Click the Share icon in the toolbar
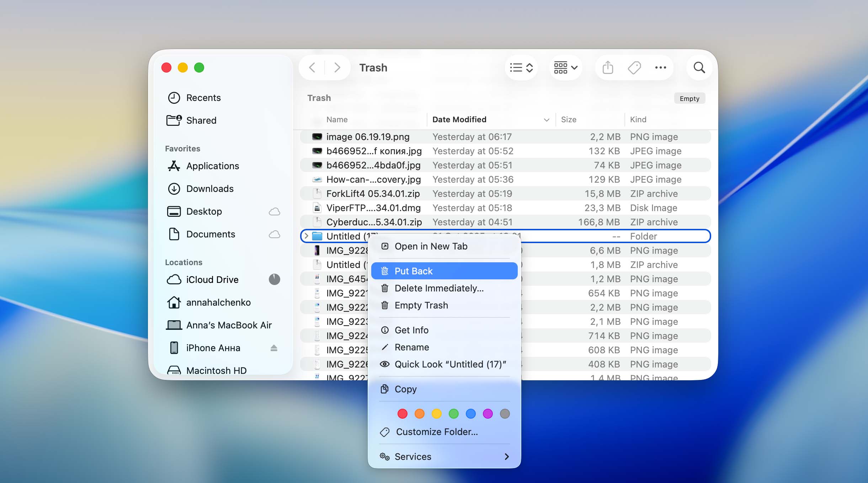Image resolution: width=868 pixels, height=483 pixels. (607, 68)
